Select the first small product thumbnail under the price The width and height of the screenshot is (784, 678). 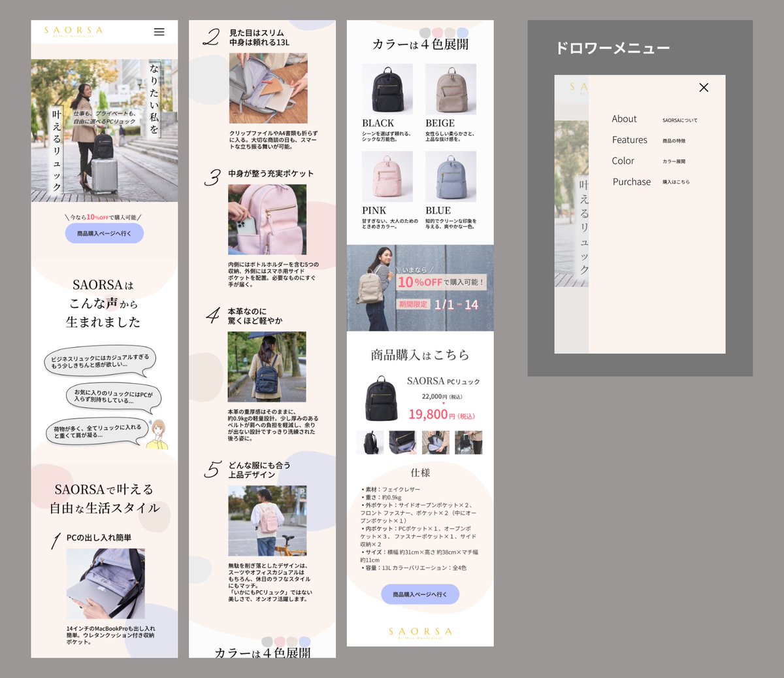pyautogui.click(x=370, y=442)
